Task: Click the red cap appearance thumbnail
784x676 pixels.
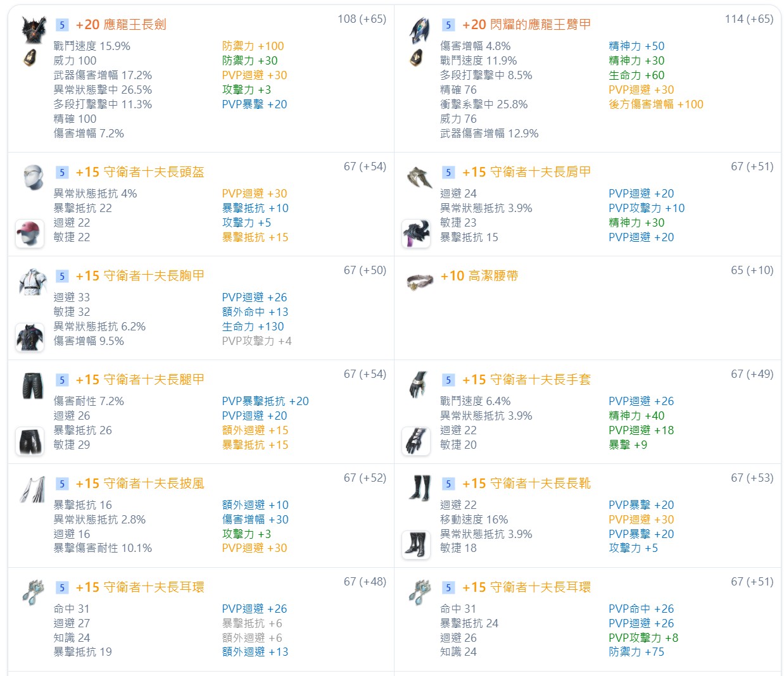Action: click(30, 234)
